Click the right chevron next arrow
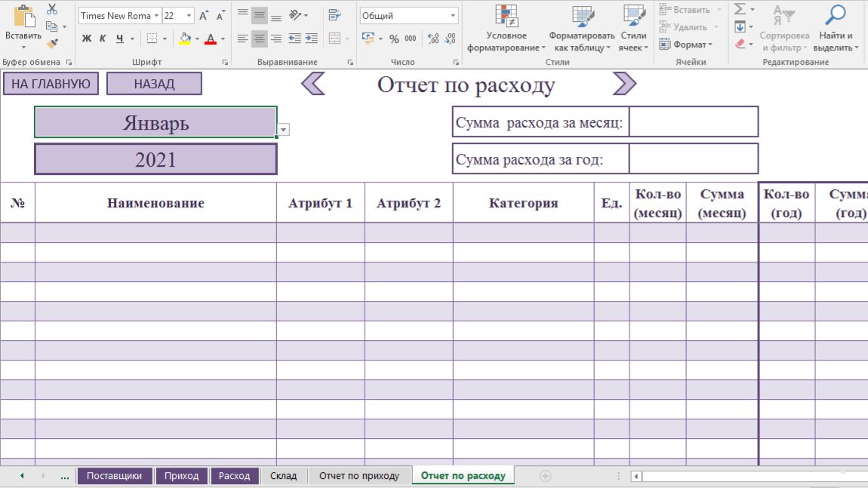Image resolution: width=868 pixels, height=488 pixels. pyautogui.click(x=624, y=84)
